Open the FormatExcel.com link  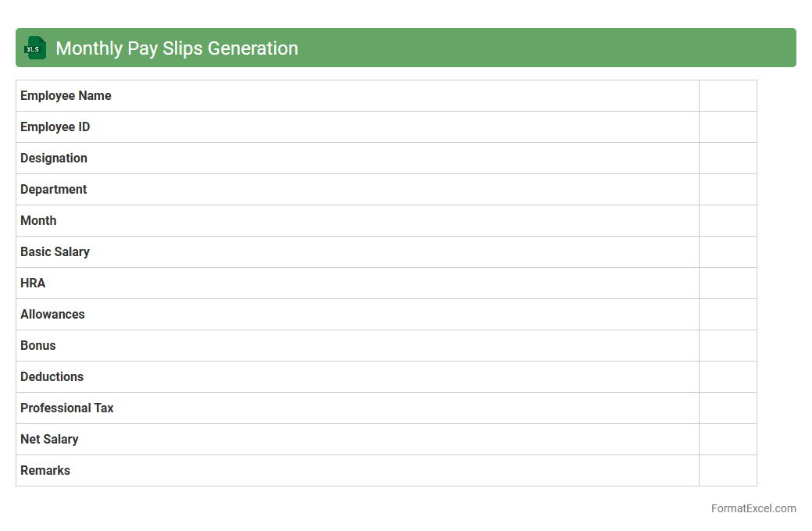753,508
